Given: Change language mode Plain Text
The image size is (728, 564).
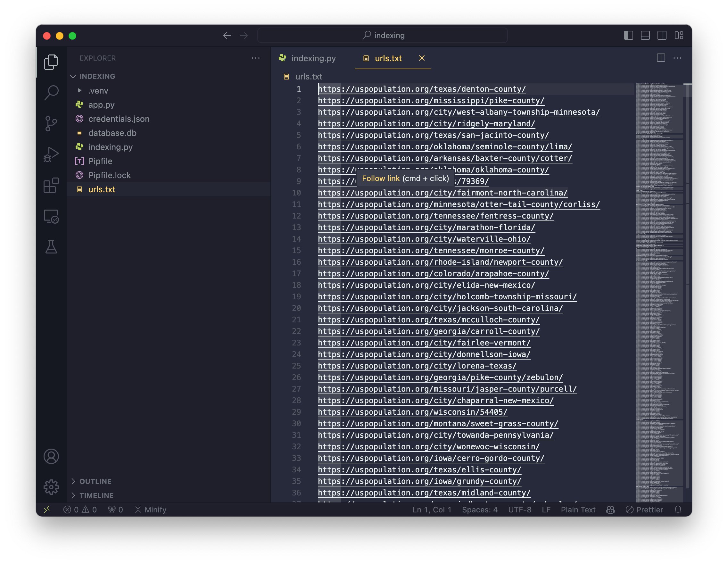Looking at the screenshot, I should [x=578, y=510].
